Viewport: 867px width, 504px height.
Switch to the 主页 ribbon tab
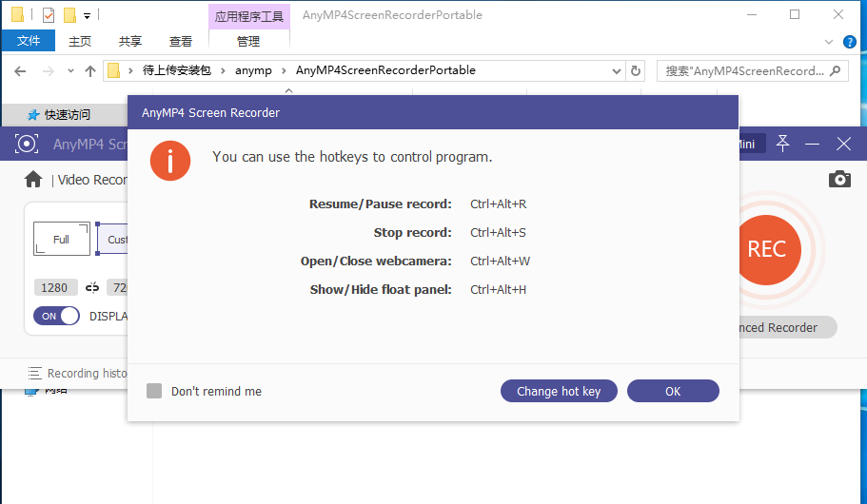pyautogui.click(x=80, y=42)
